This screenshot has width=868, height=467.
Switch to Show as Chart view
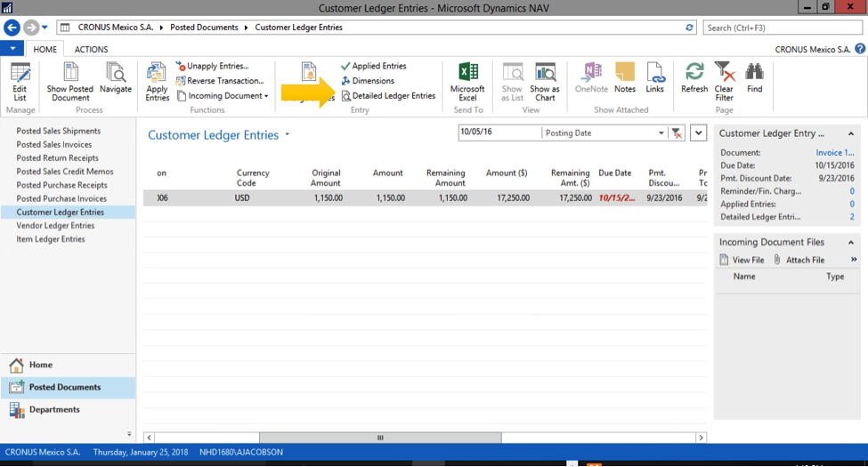[545, 82]
